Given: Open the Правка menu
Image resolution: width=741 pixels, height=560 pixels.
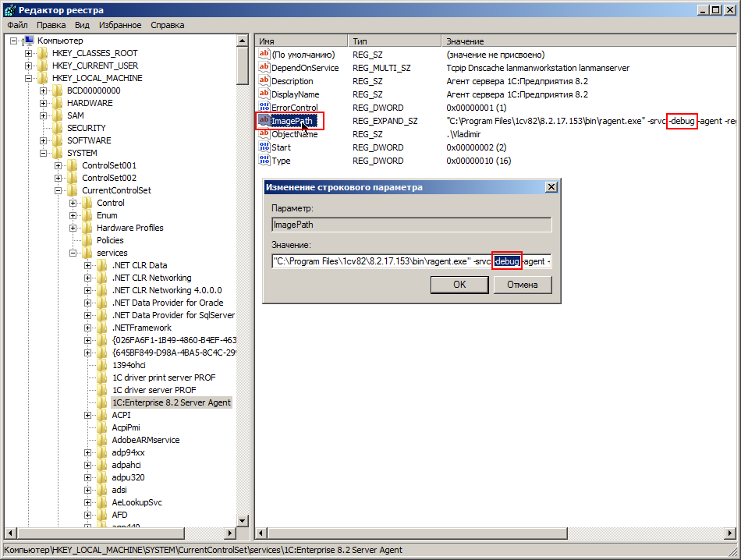Looking at the screenshot, I should pos(51,25).
